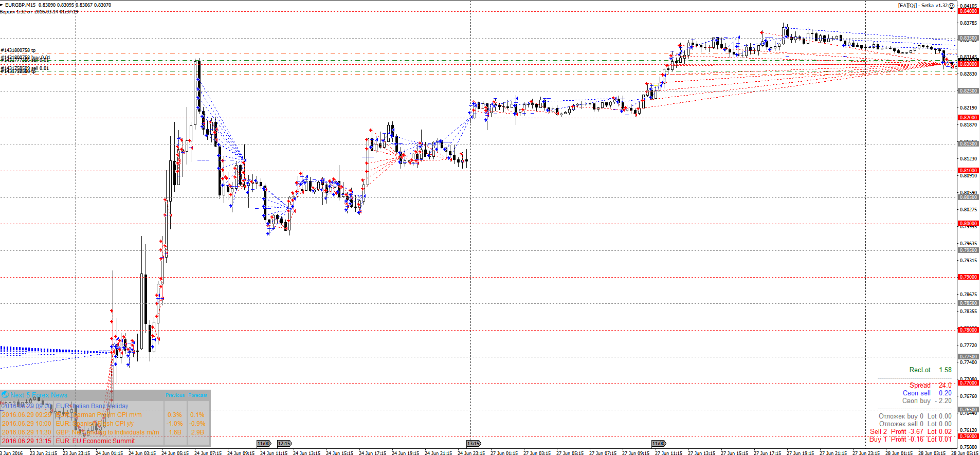Click the red 0.81000 price level tag
980x455 pixels.
pyautogui.click(x=968, y=171)
